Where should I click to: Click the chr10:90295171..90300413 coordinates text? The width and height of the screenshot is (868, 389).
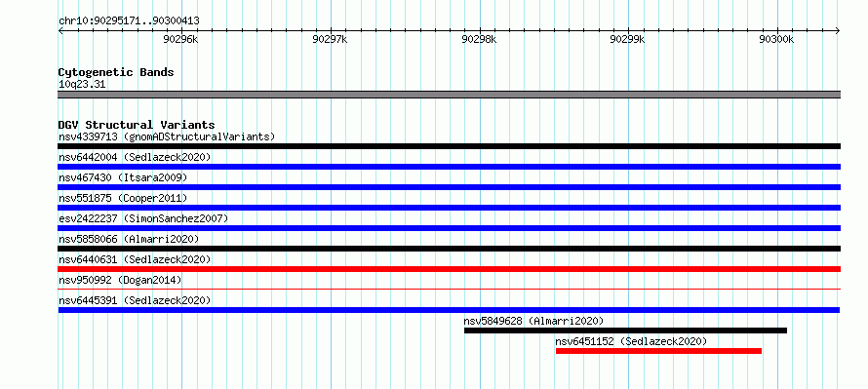[129, 21]
